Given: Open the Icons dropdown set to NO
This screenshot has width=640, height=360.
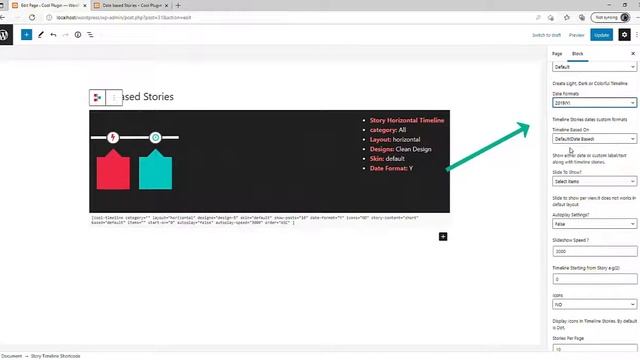Looking at the screenshot, I should pos(594,304).
